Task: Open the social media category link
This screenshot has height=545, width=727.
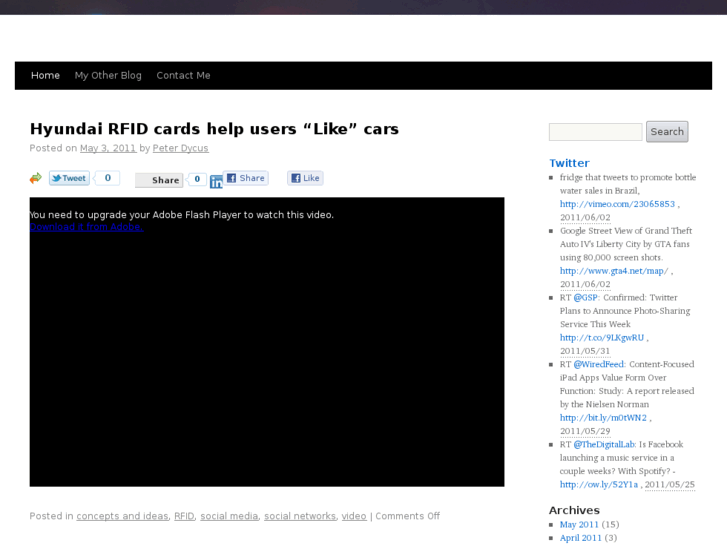Action: coord(229,516)
